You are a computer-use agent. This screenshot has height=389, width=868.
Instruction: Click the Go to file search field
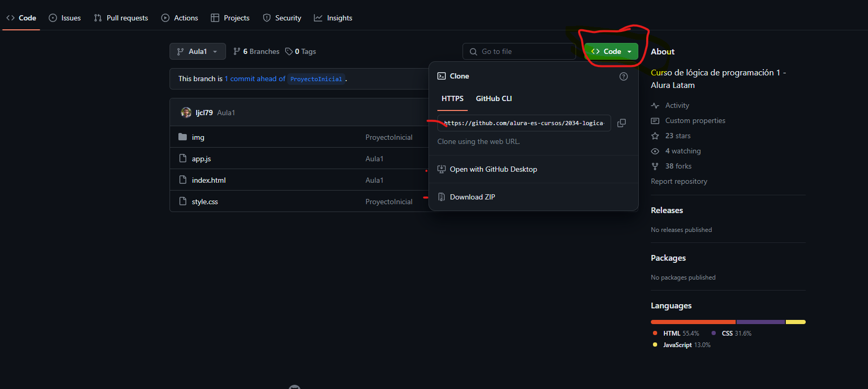click(519, 51)
